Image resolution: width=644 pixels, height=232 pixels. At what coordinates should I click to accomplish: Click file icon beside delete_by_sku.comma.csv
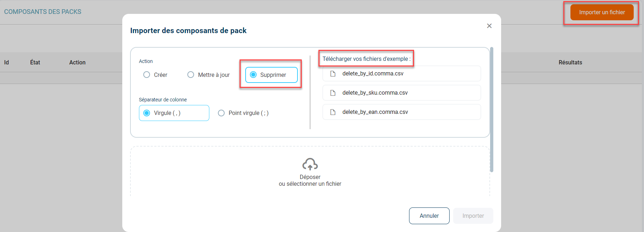[333, 93]
